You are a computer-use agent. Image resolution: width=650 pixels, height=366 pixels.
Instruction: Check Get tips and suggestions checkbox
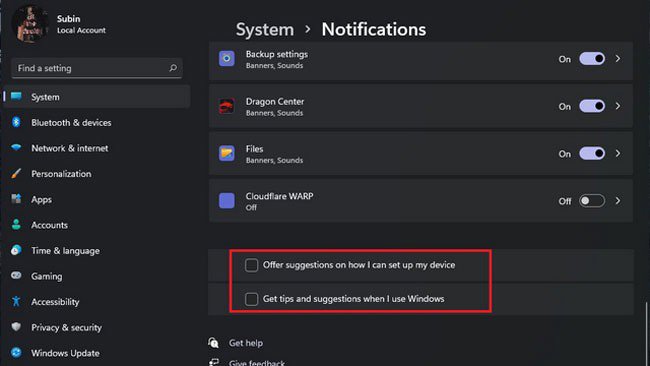coord(251,299)
